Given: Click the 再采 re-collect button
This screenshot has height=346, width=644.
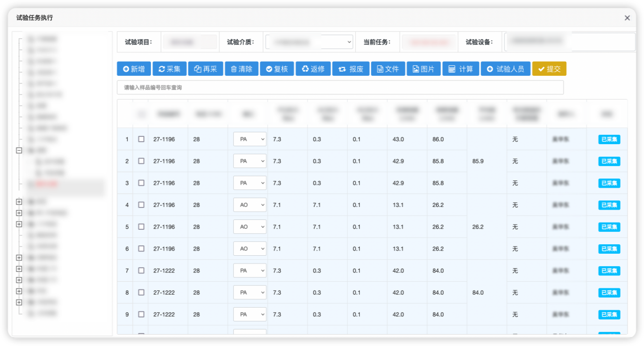Looking at the screenshot, I should [x=205, y=69].
